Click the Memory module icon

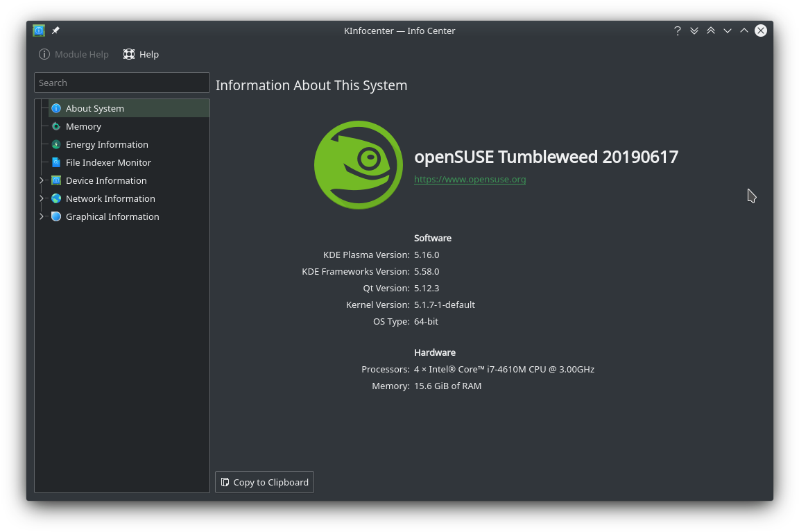pyautogui.click(x=56, y=126)
